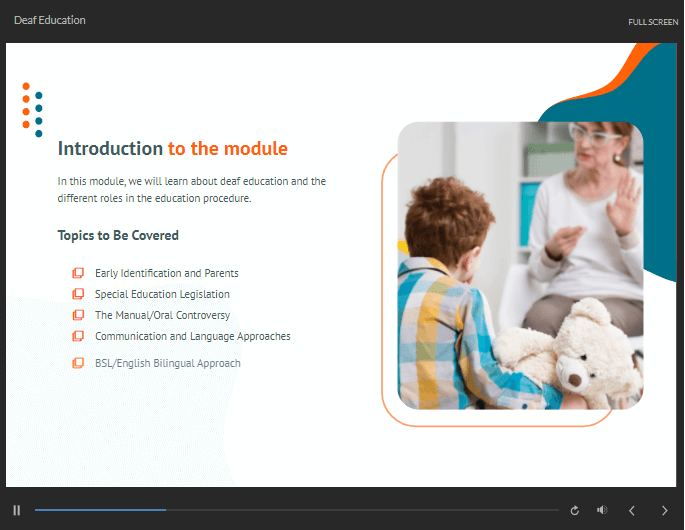Select BSL/English Bilingual Approach topic text
Viewport: 685px width, 530px height.
pos(167,363)
